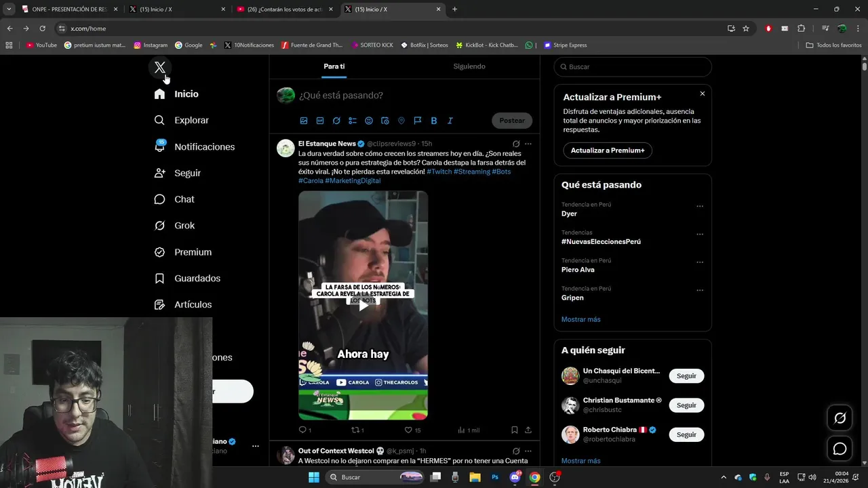Image resolution: width=868 pixels, height=488 pixels.
Task: Click the Actualizar a Premium+ button
Action: (608, 150)
